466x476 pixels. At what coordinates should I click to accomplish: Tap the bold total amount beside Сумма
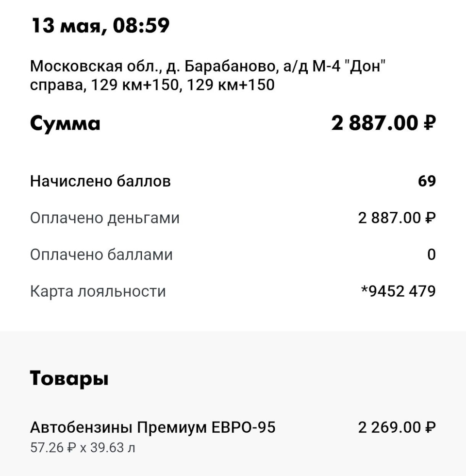pyautogui.click(x=383, y=123)
